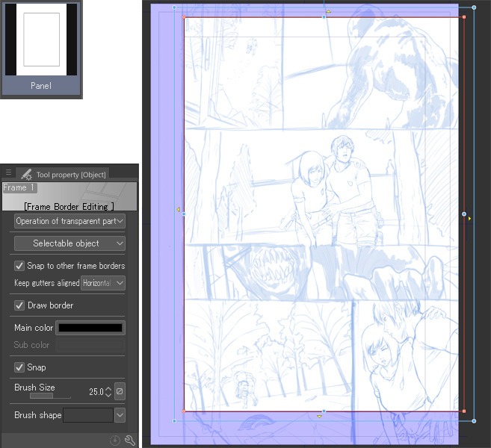Click right edge midpoint blue handle

(464, 214)
